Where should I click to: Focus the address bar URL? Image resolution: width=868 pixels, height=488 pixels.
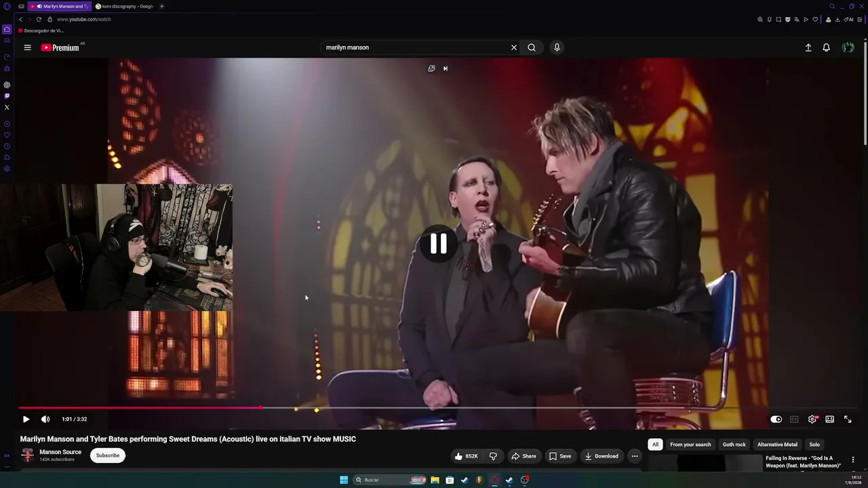click(x=84, y=19)
